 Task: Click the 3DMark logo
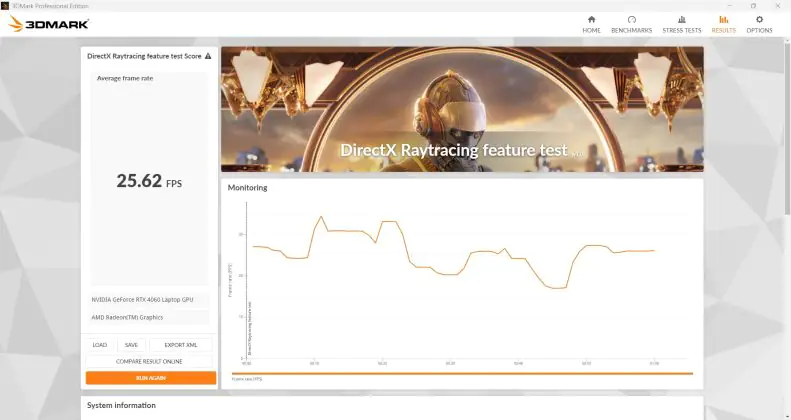pyautogui.click(x=49, y=24)
